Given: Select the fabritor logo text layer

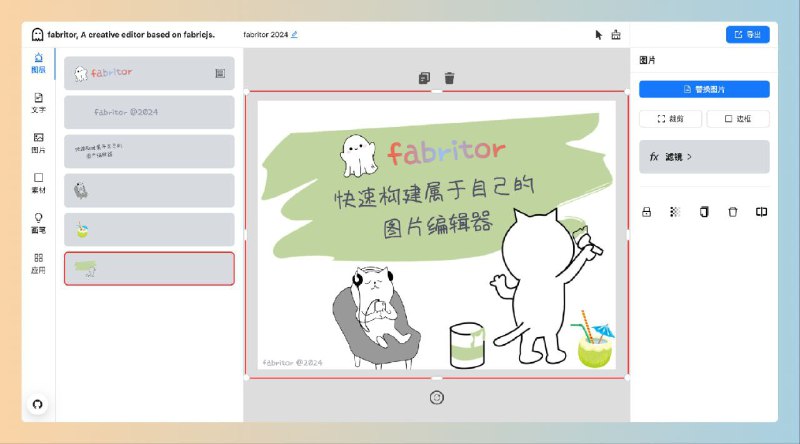Looking at the screenshot, I should click(x=149, y=73).
